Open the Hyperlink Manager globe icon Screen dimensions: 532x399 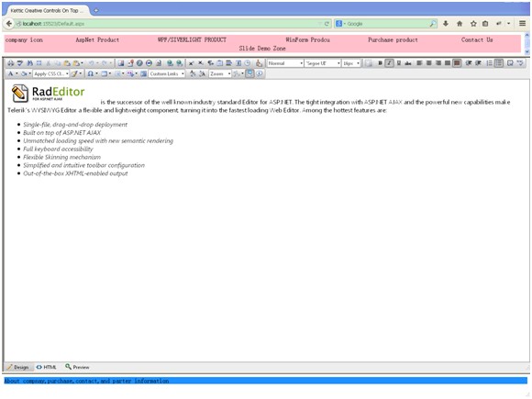coord(170,63)
